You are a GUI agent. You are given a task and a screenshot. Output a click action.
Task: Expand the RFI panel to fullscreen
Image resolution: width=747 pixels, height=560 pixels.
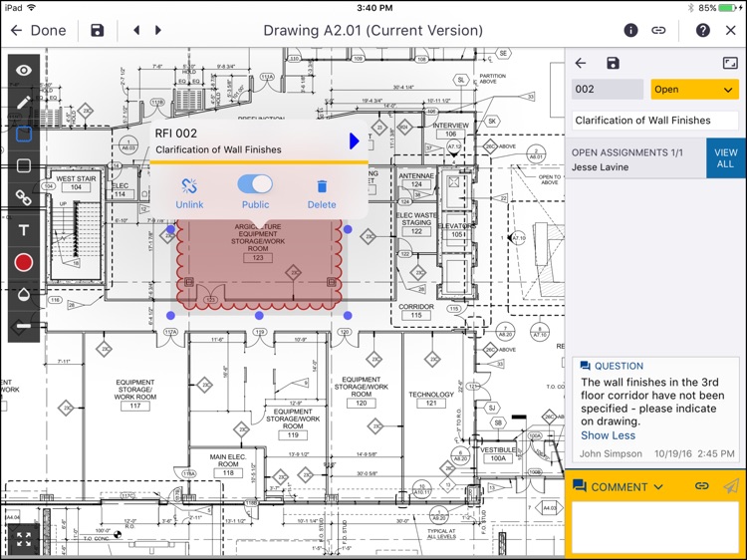[x=730, y=63]
